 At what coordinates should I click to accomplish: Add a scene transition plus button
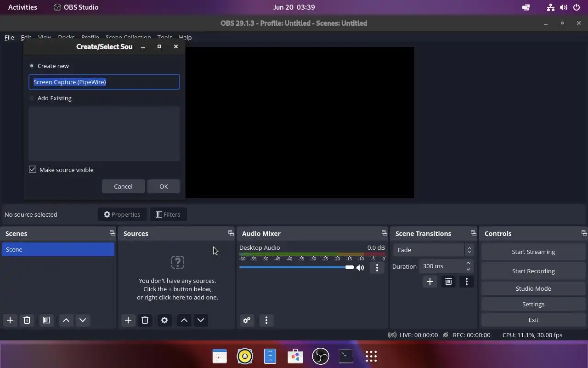[x=430, y=282]
